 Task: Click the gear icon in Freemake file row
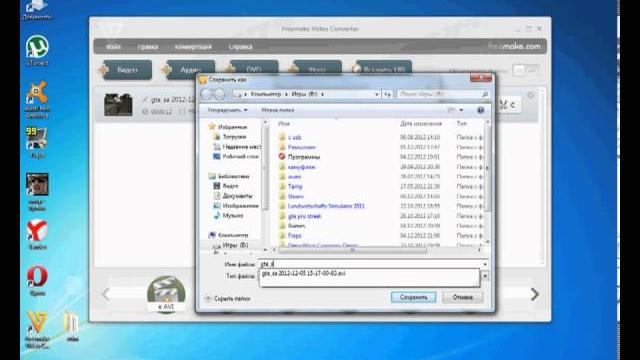click(x=530, y=95)
